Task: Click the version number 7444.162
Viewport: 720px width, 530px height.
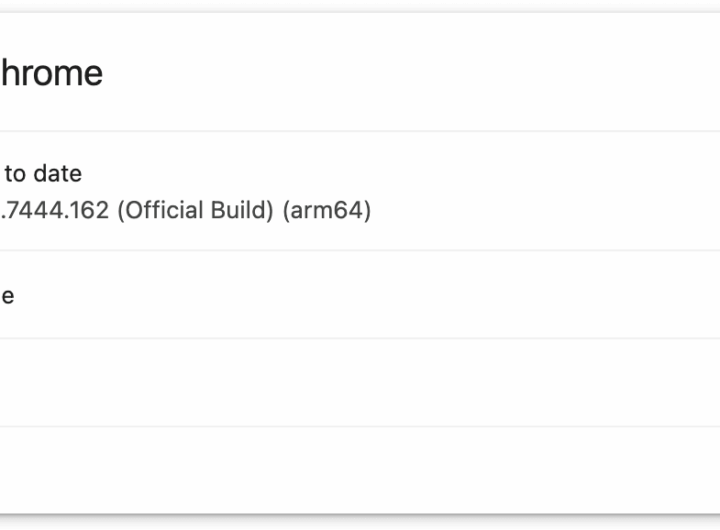Action: pyautogui.click(x=55, y=212)
